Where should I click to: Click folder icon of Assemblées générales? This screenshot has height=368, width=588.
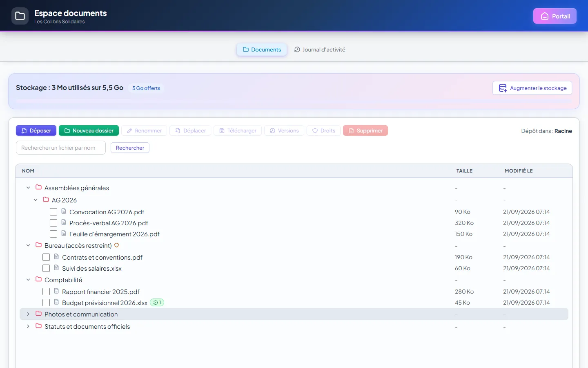pos(39,187)
